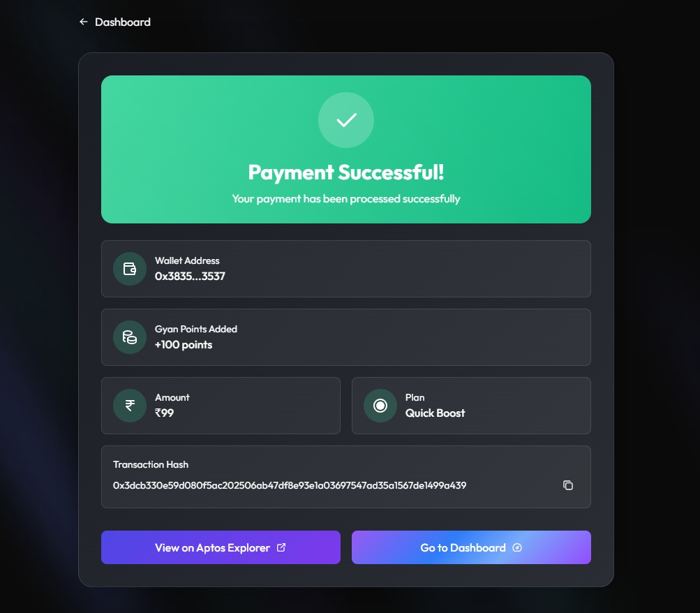This screenshot has width=700, height=613.
Task: Open View on Aptos Explorer
Action: (221, 547)
